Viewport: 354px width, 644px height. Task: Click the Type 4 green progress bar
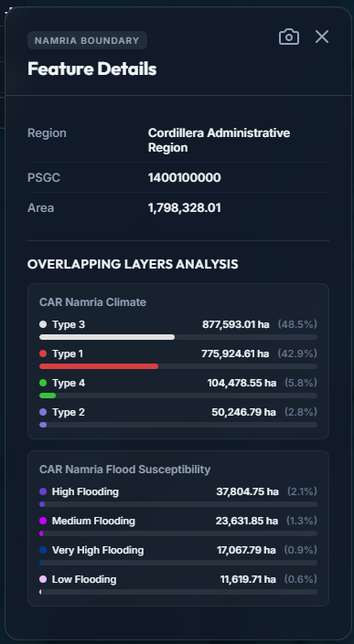pos(178,396)
